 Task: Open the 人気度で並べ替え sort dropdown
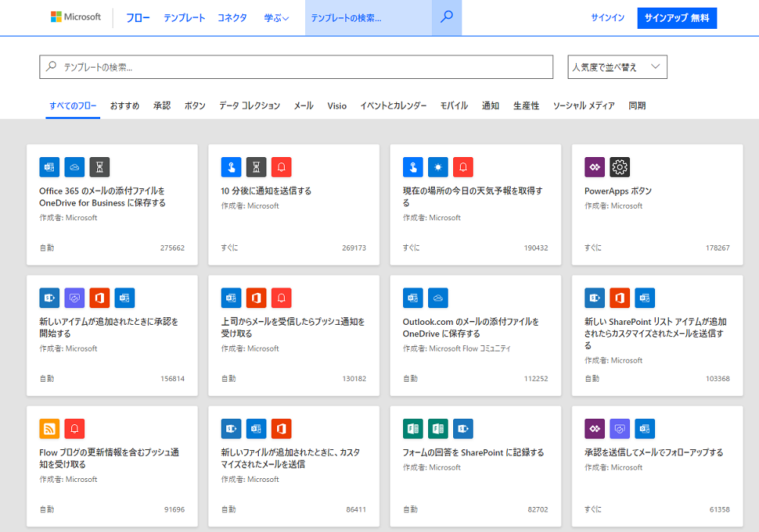[617, 67]
